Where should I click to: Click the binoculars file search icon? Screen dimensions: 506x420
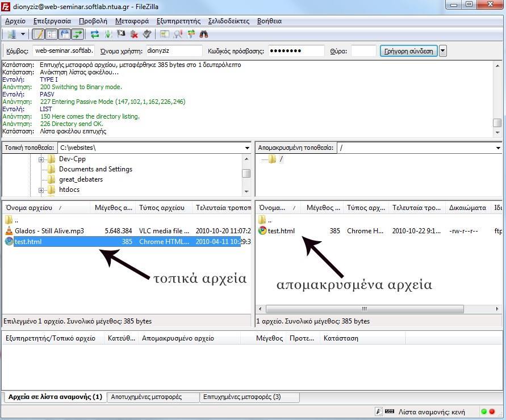(x=204, y=34)
